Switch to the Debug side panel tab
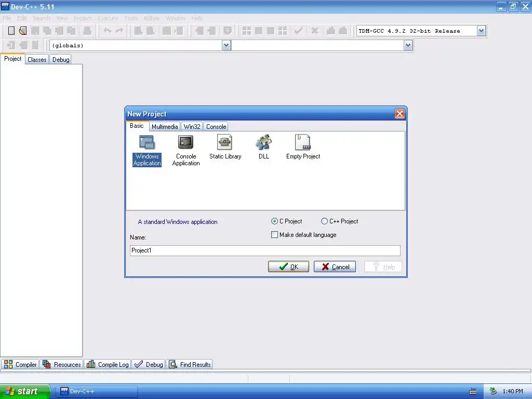The height and width of the screenshot is (399, 532). (x=61, y=60)
